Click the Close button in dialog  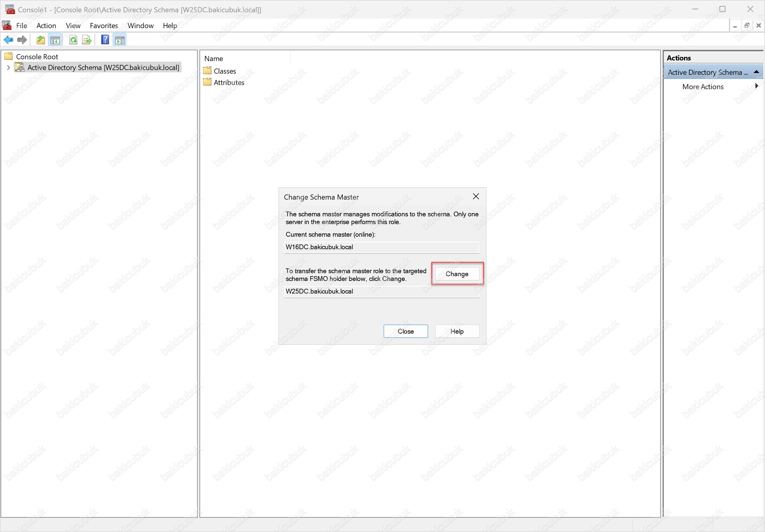coord(405,331)
